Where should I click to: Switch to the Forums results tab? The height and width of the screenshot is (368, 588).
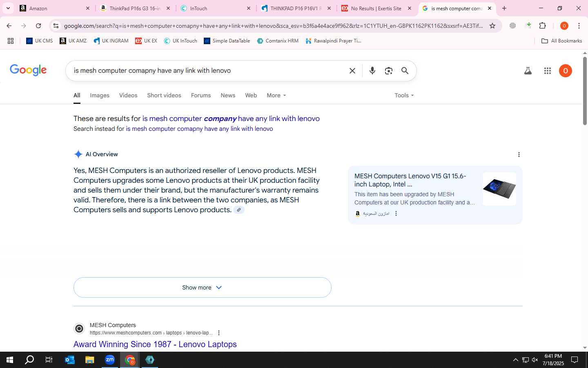[x=201, y=95]
